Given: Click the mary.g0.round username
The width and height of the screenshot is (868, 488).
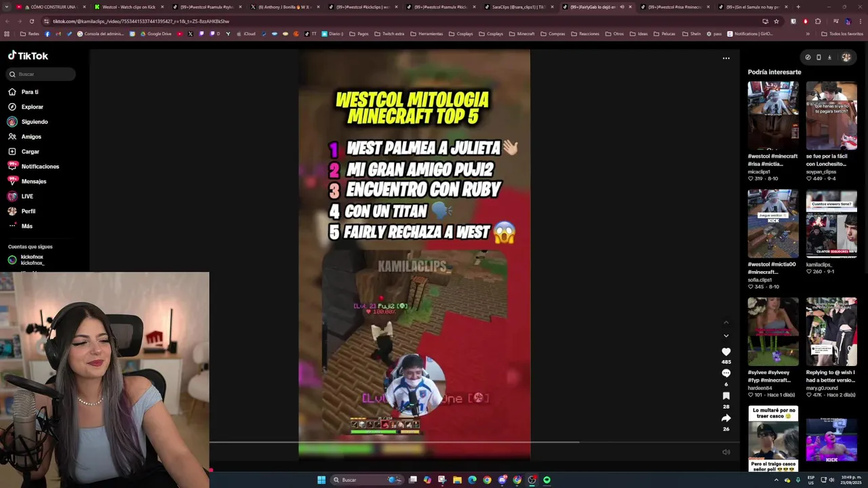Looking at the screenshot, I should tap(821, 388).
